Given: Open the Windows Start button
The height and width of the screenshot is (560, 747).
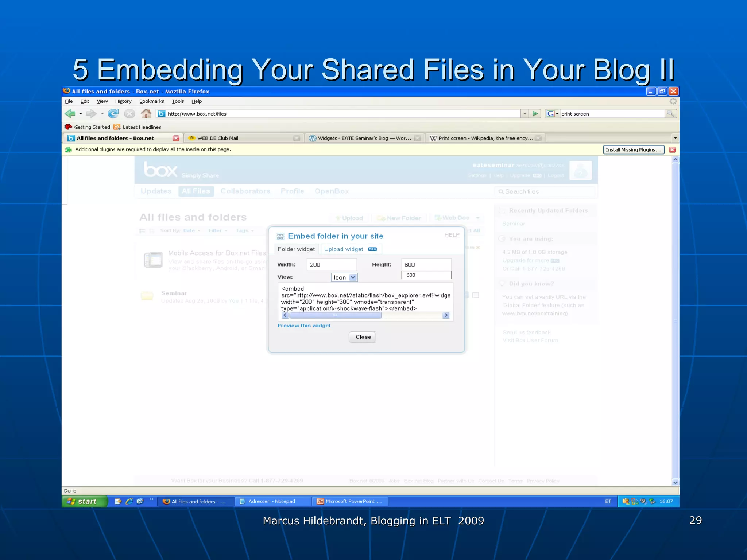Looking at the screenshot, I should click(x=85, y=501).
